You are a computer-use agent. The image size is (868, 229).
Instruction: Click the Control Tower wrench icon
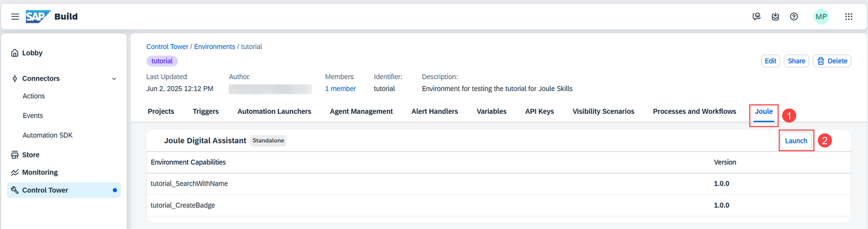pyautogui.click(x=15, y=190)
